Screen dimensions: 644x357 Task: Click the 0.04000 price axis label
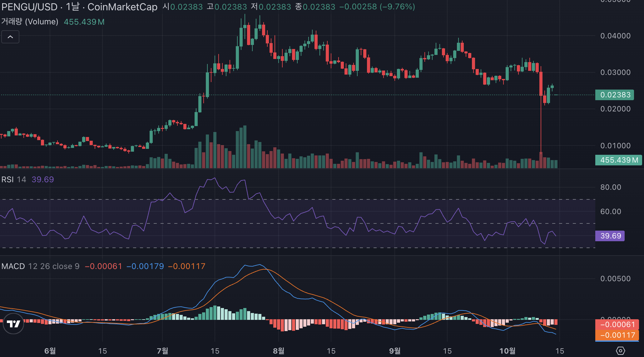[616, 36]
